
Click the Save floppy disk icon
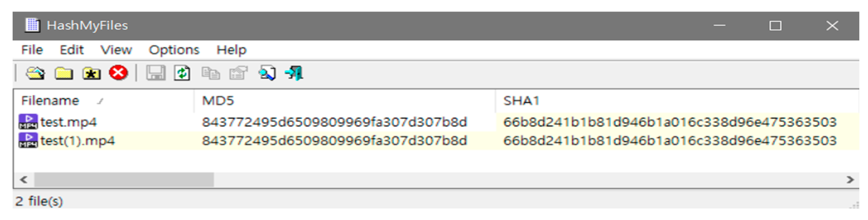(x=156, y=73)
